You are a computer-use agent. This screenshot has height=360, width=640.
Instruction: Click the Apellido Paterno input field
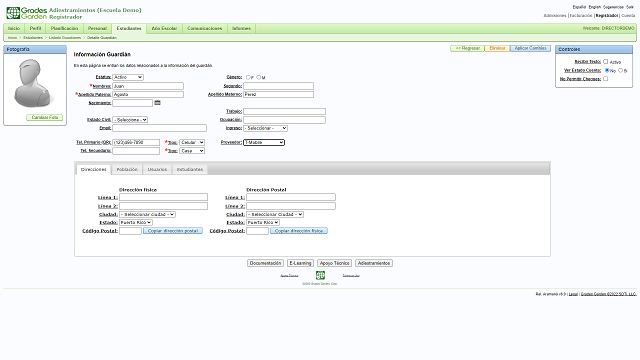point(148,94)
